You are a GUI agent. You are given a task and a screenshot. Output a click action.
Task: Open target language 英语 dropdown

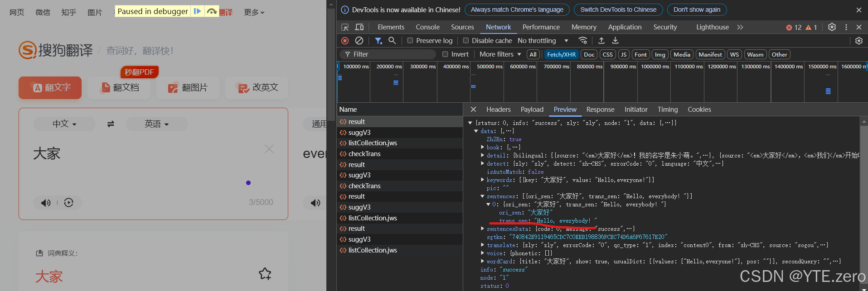[156, 124]
